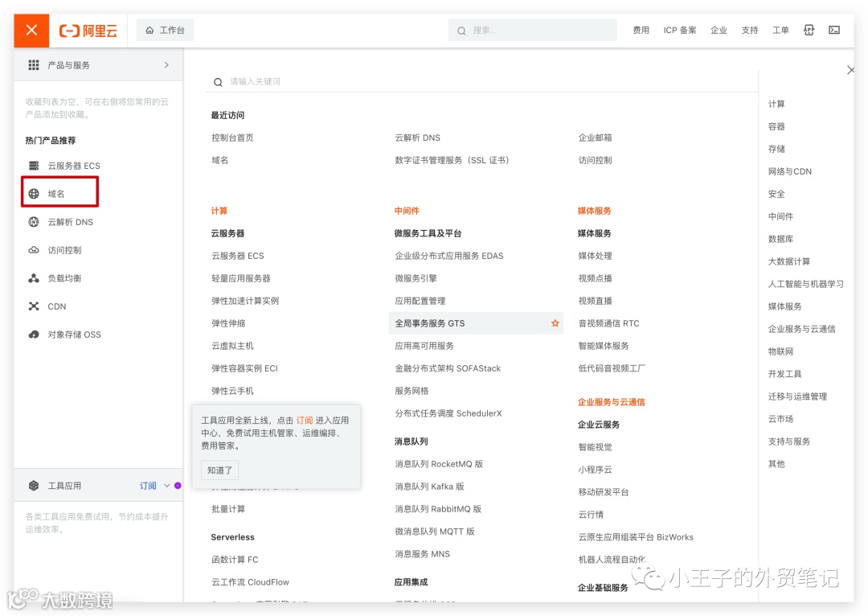868x616 pixels.
Task: Click the orange 订阅 link in the tooltip
Action: [305, 421]
